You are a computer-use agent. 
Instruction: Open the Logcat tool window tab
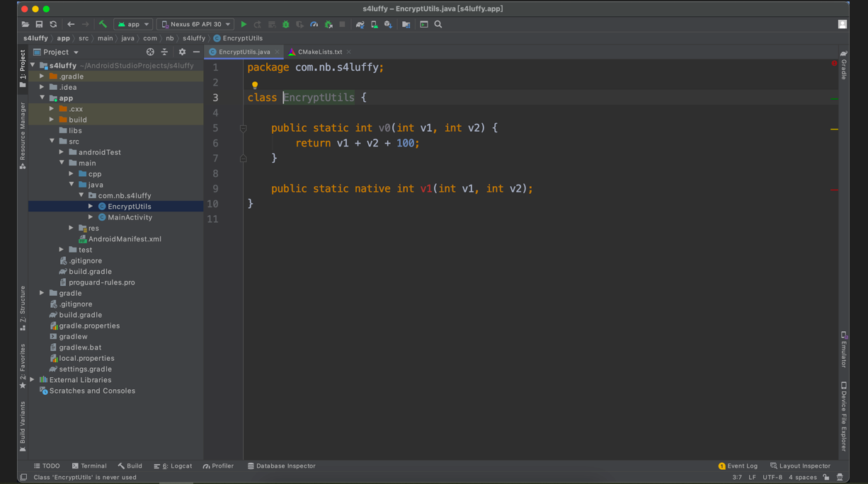point(173,466)
